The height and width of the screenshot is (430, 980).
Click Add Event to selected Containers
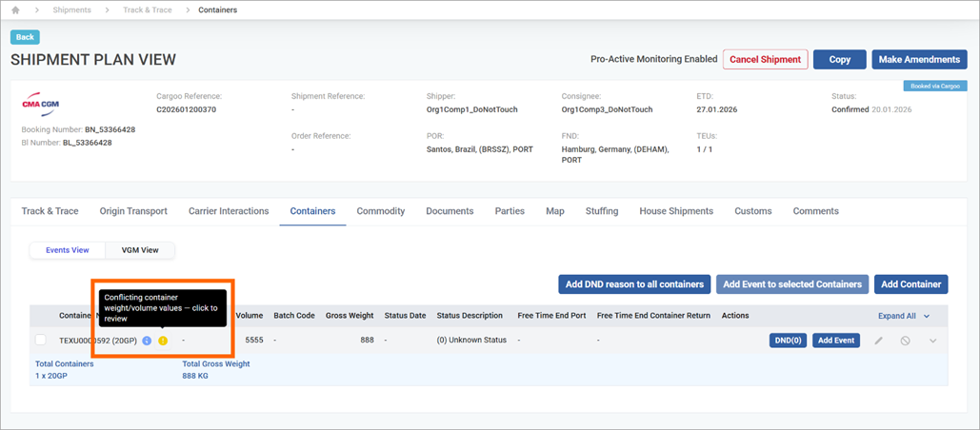point(792,283)
